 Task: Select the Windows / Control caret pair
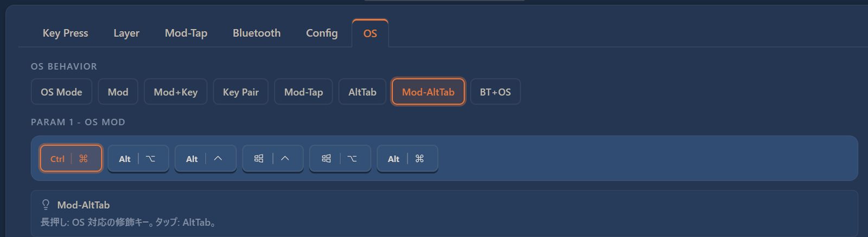273,158
